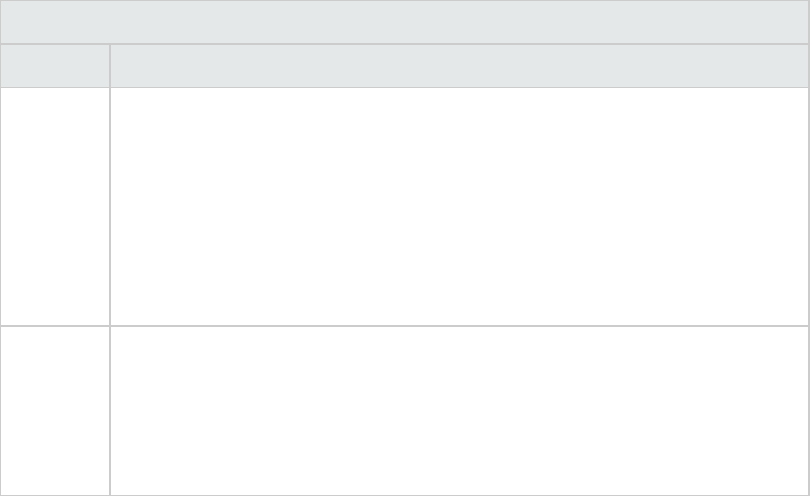This screenshot has height=496, width=810.
Task: Click the border between title banner and header row
Action: coord(404,44)
